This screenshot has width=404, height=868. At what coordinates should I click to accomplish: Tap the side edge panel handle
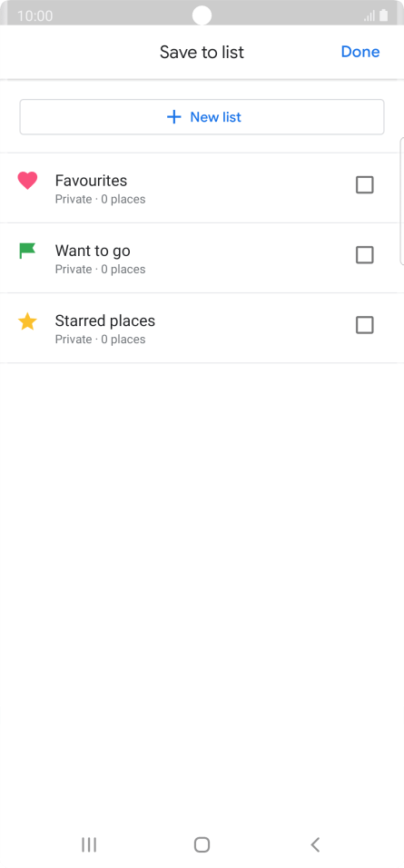pyautogui.click(x=402, y=202)
